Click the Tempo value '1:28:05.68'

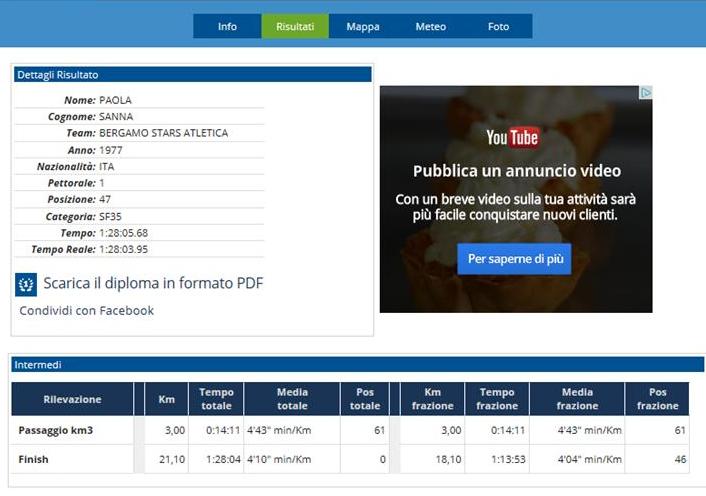[x=123, y=233]
